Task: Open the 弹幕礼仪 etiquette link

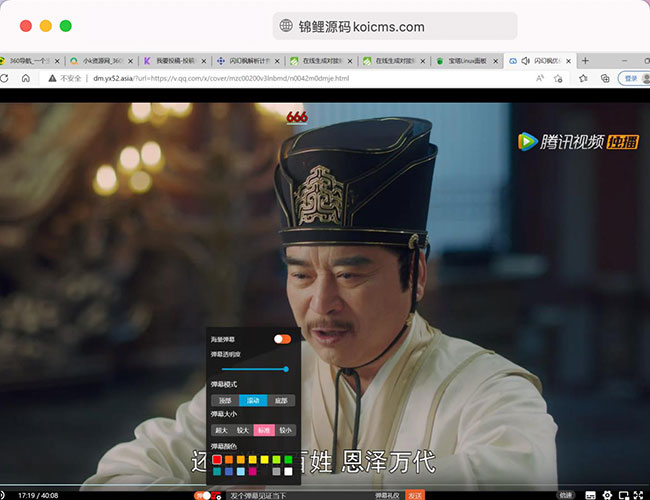Action: coord(386,495)
